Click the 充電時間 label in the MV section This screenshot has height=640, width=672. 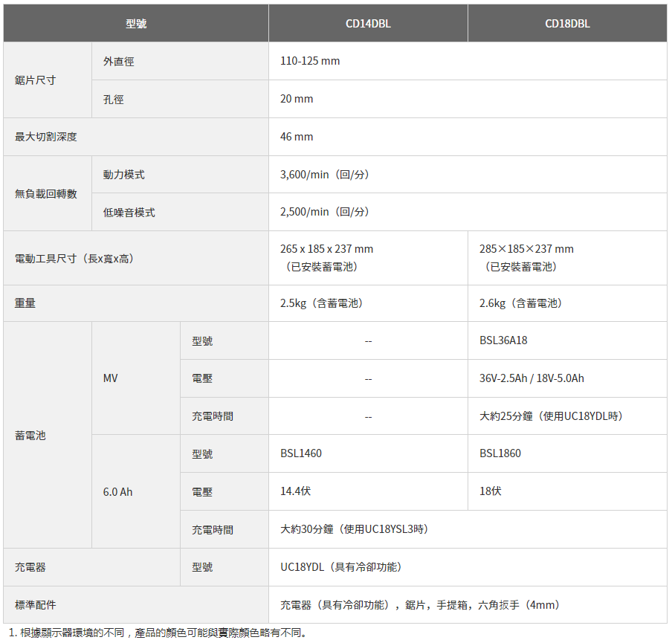pos(213,416)
